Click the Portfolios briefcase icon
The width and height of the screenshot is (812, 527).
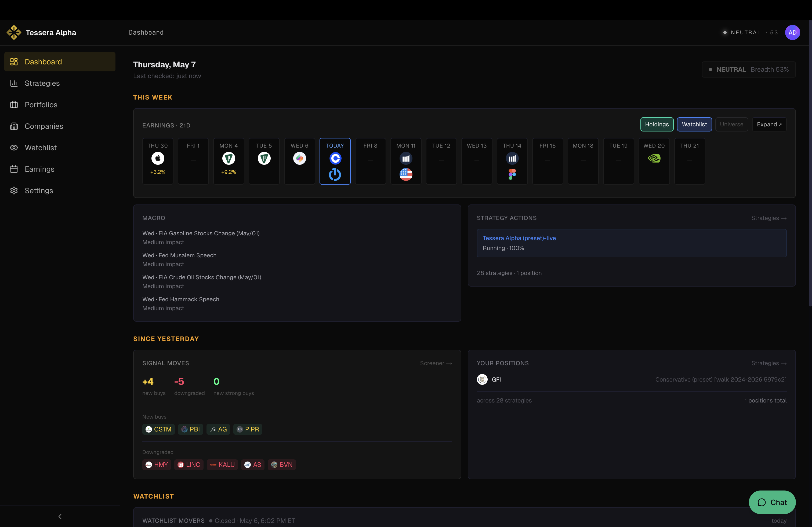click(x=14, y=105)
